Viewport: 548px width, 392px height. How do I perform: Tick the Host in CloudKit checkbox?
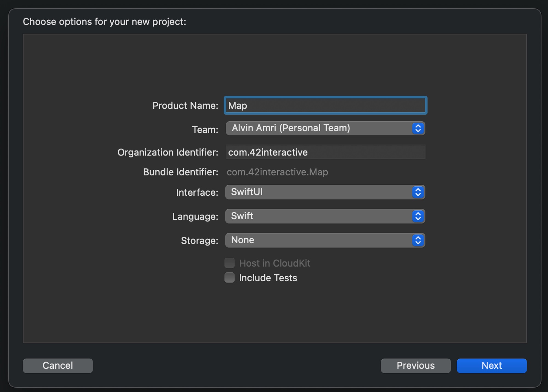click(x=230, y=263)
